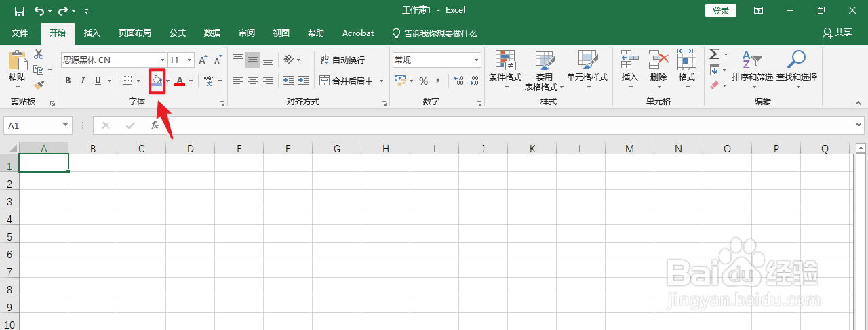Click the comma style icon
The image size is (868, 330).
438,81
